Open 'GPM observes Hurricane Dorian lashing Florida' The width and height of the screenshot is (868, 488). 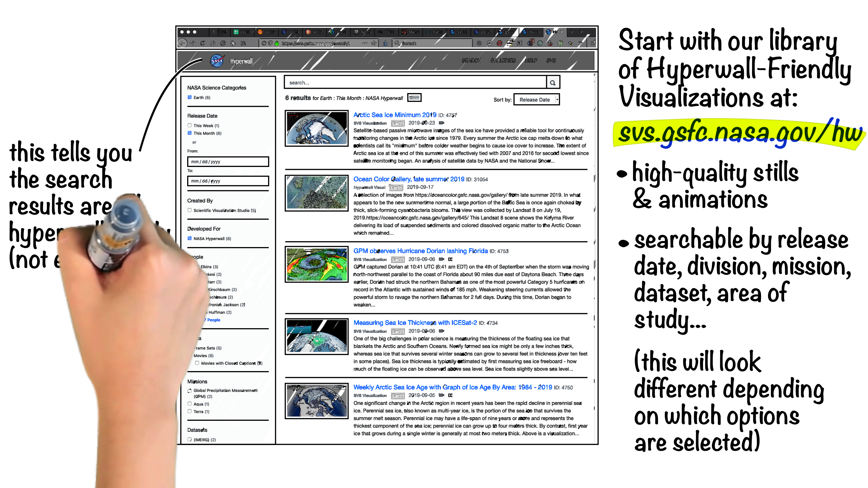[x=420, y=251]
